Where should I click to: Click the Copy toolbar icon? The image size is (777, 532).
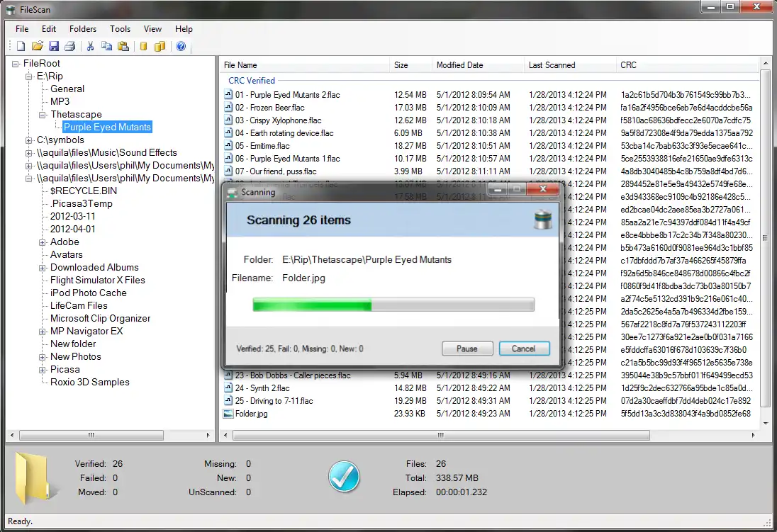tap(106, 46)
